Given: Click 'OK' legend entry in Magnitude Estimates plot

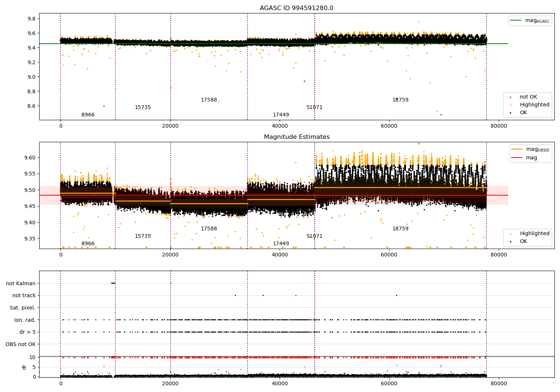Looking at the screenshot, I should [x=519, y=242].
